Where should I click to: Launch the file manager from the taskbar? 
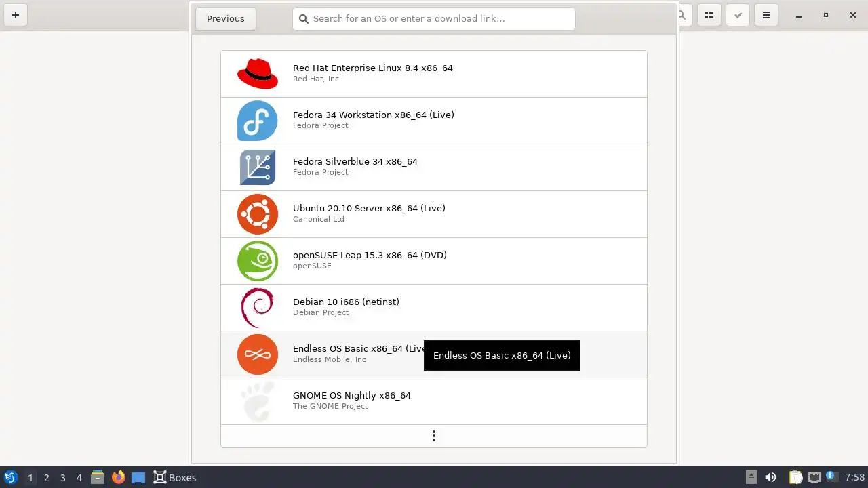click(98, 478)
